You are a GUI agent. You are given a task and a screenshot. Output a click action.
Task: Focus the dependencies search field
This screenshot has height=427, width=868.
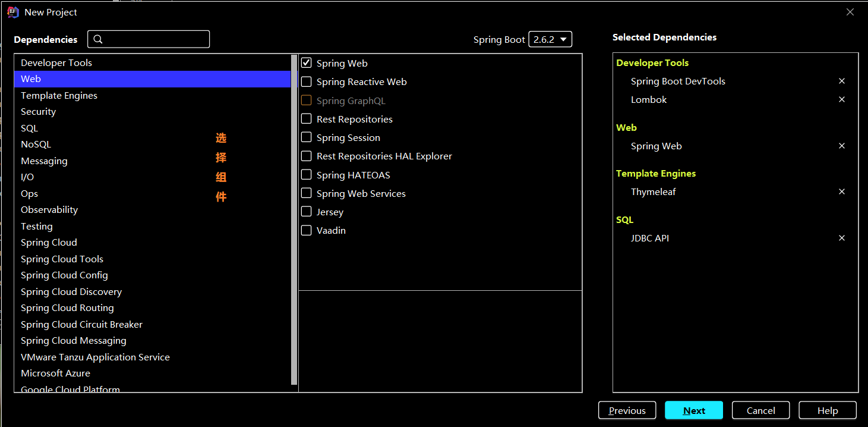149,39
